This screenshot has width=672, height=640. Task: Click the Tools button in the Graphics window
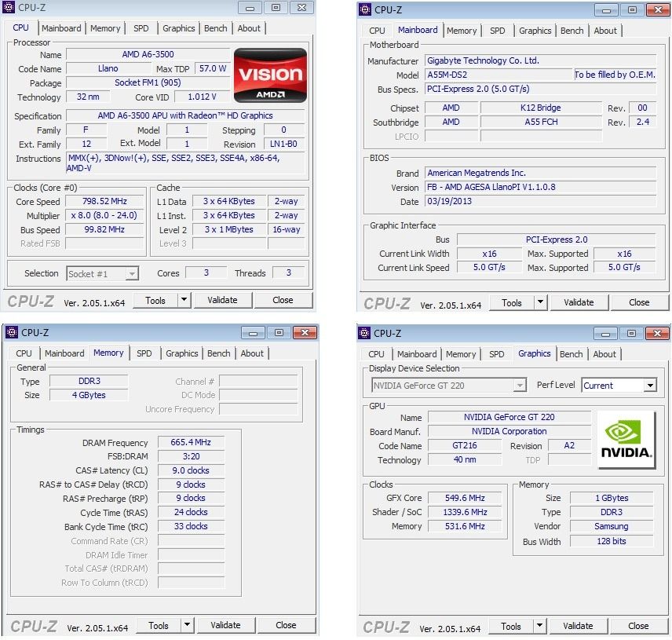(x=511, y=627)
